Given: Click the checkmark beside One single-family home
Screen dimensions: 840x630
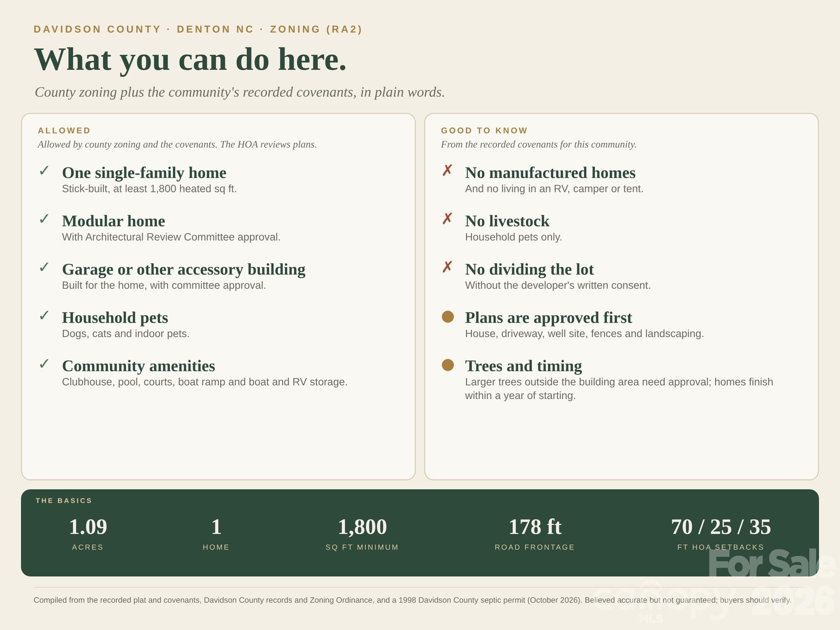Looking at the screenshot, I should 44,170.
